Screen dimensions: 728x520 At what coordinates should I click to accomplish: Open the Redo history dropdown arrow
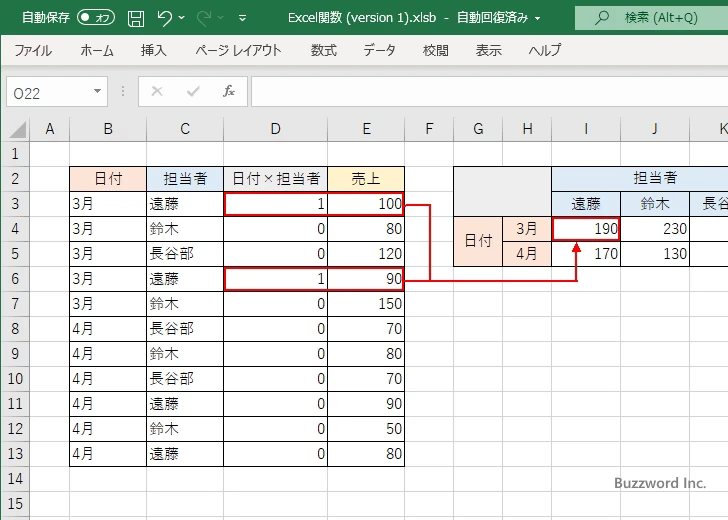[221, 18]
